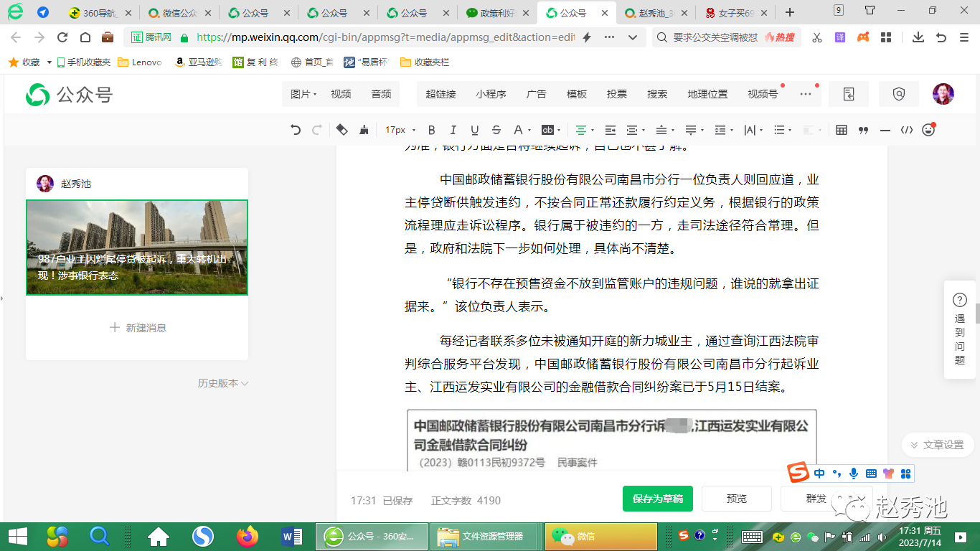Open the 超链接 insert menu item

click(x=440, y=94)
